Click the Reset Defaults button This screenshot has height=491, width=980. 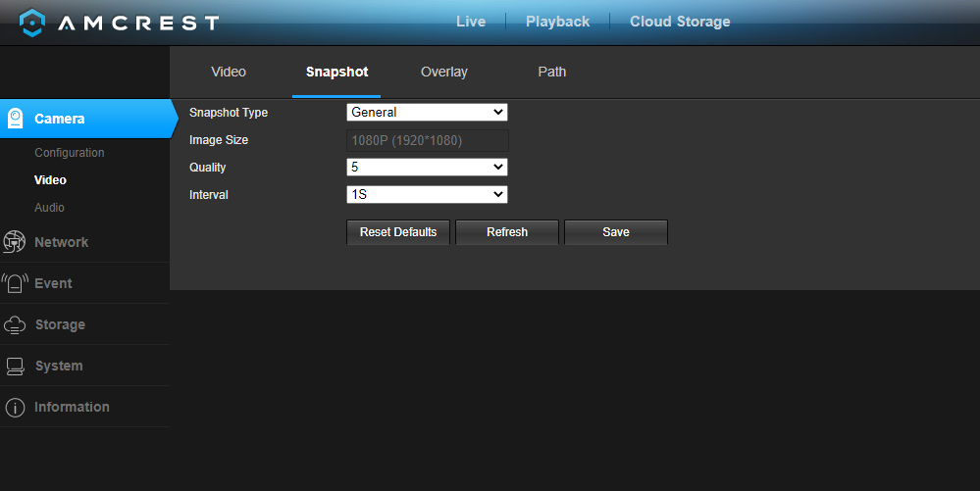tap(398, 231)
